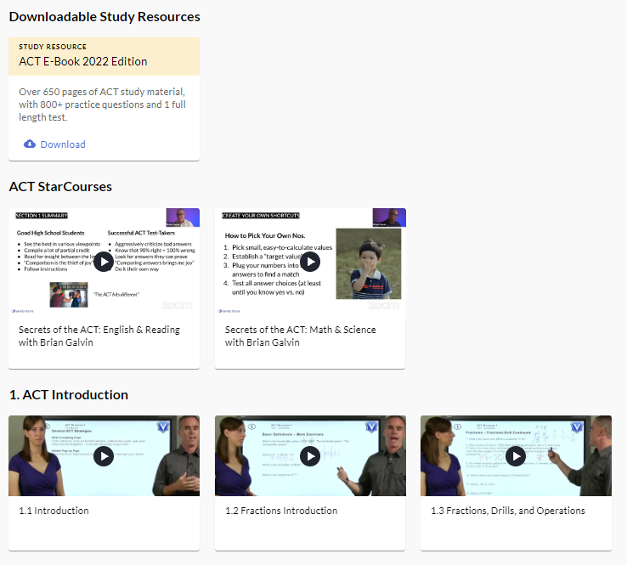Click the 'Over 650 pages of ACT study material' description
Screen dimensions: 627x566
coord(102,104)
